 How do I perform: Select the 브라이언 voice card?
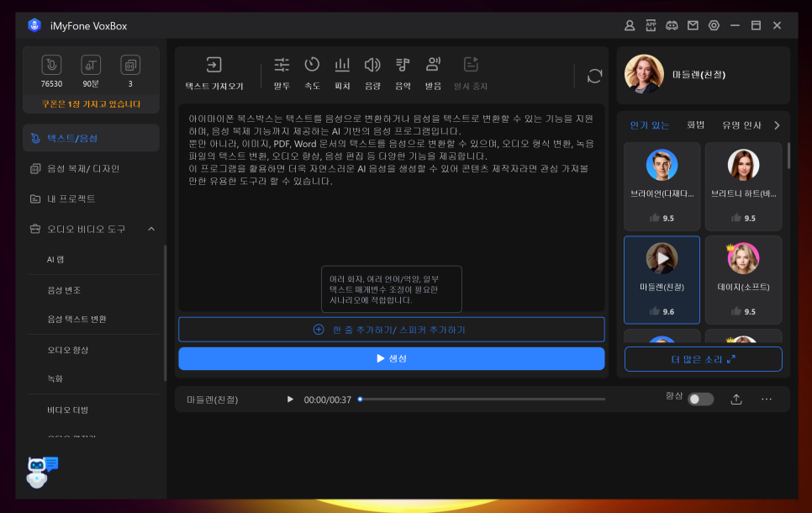click(662, 187)
